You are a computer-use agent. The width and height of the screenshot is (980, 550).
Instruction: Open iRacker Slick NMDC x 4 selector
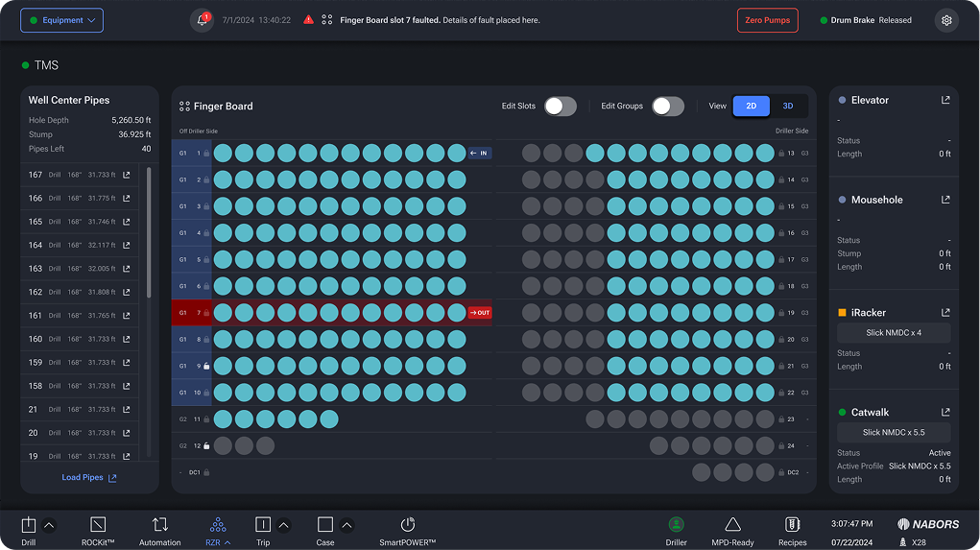[894, 332]
